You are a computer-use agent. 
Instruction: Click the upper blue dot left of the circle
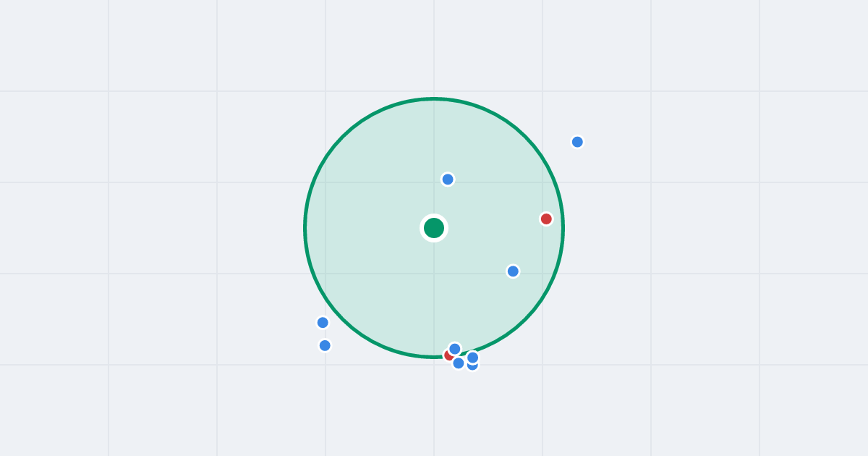(x=323, y=323)
